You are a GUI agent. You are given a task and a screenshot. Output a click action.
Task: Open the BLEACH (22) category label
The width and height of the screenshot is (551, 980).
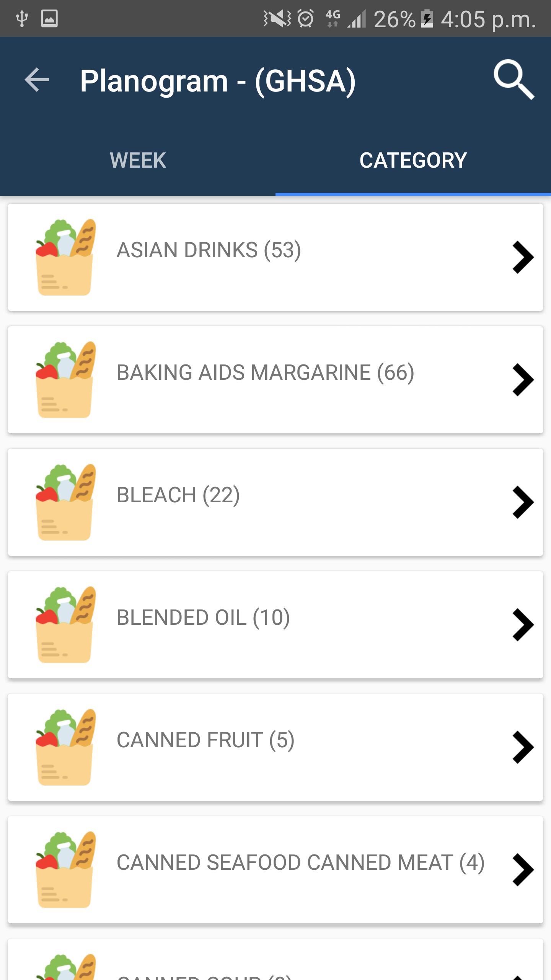[178, 495]
